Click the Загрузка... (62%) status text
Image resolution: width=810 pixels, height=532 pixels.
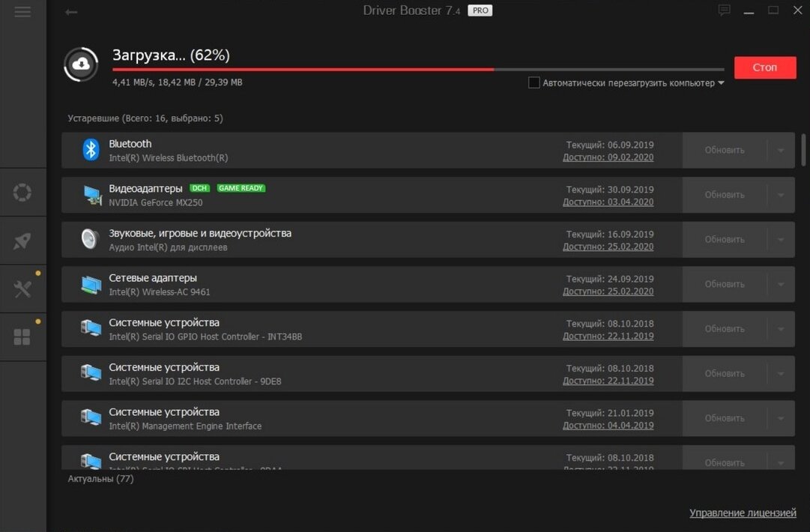[x=171, y=55]
